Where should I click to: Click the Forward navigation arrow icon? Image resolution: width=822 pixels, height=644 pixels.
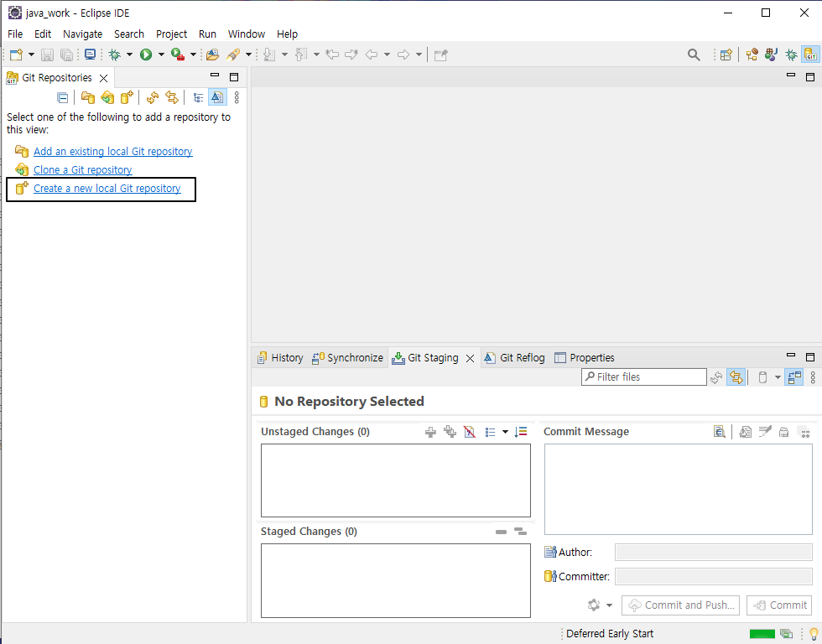coord(403,55)
